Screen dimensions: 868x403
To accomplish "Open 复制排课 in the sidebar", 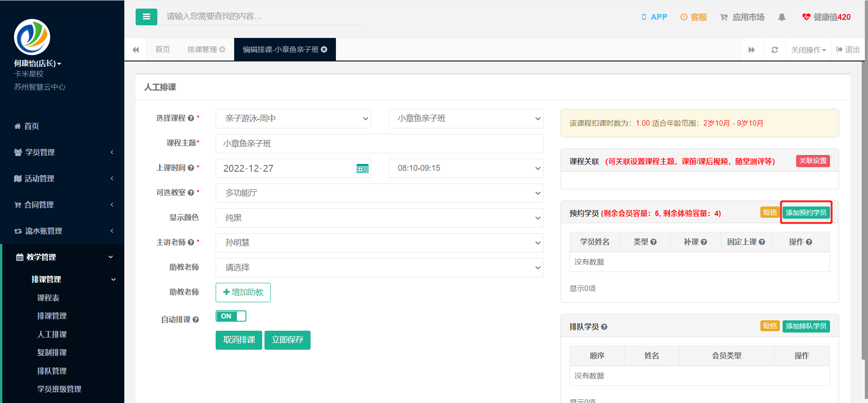I will 52,352.
